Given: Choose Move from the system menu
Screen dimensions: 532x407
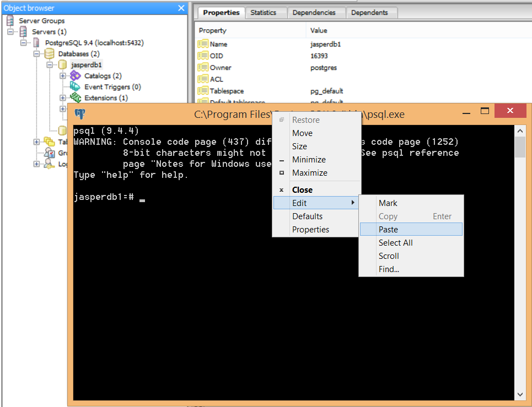Looking at the screenshot, I should coord(316,133).
